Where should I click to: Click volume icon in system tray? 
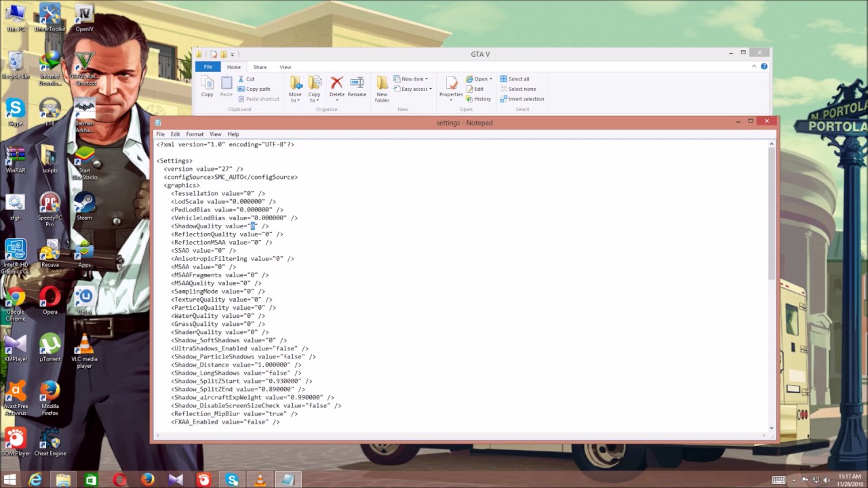click(828, 480)
